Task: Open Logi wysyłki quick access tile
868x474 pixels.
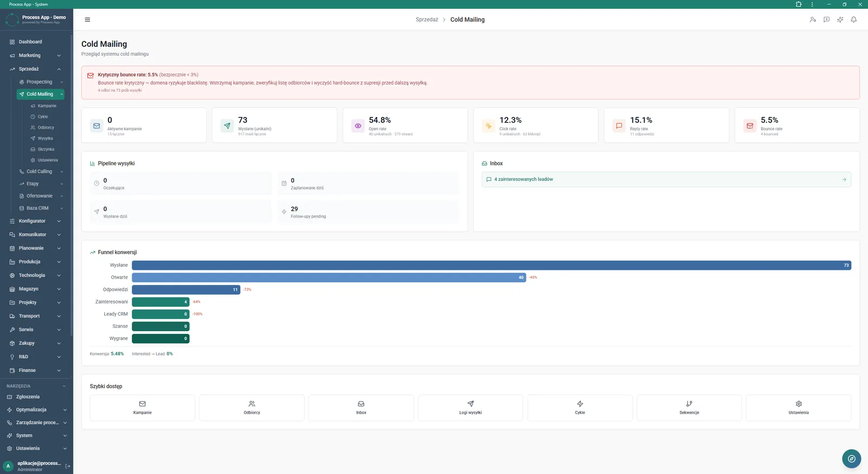Action: tap(470, 408)
